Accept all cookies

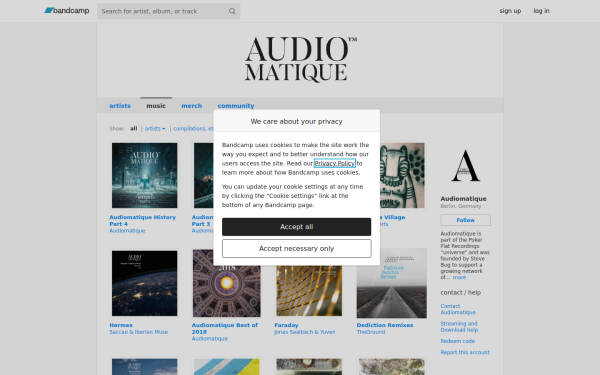(297, 227)
